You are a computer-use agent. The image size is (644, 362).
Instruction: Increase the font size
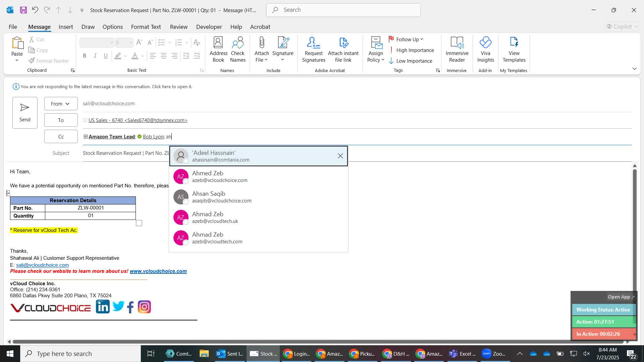click(x=140, y=43)
